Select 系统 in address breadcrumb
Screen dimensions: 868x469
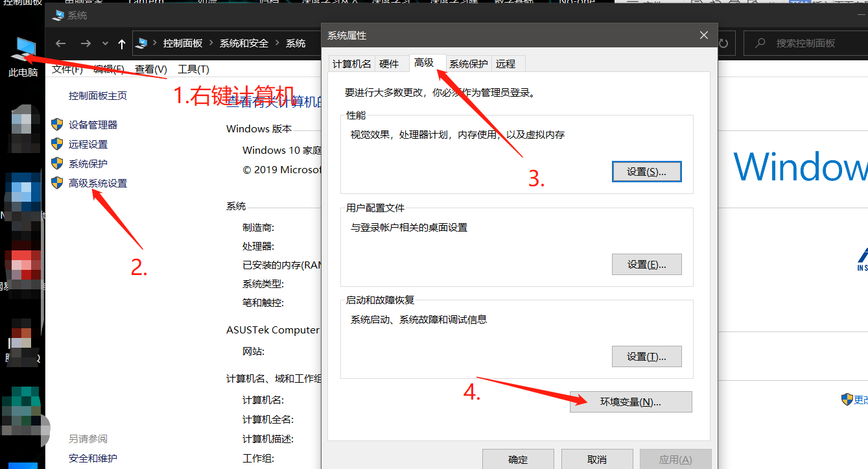[296, 43]
